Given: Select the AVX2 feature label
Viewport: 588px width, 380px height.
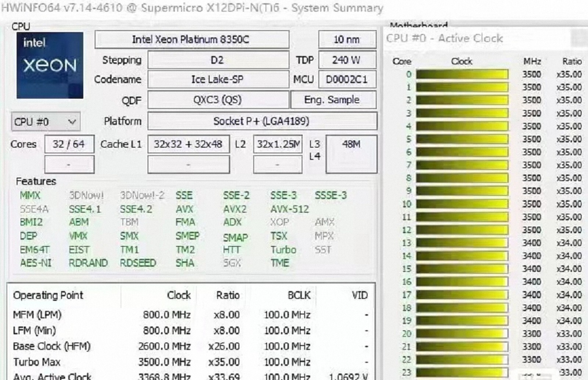Looking at the screenshot, I should 235,209.
